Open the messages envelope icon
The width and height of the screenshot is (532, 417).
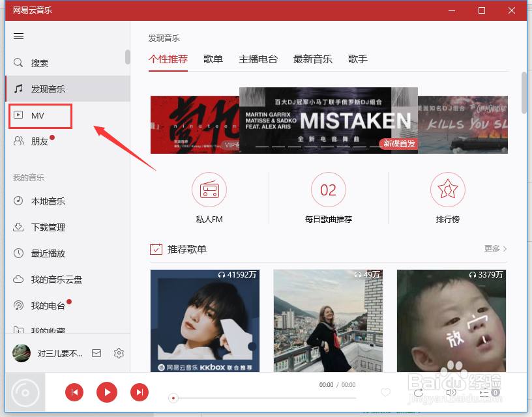click(96, 353)
